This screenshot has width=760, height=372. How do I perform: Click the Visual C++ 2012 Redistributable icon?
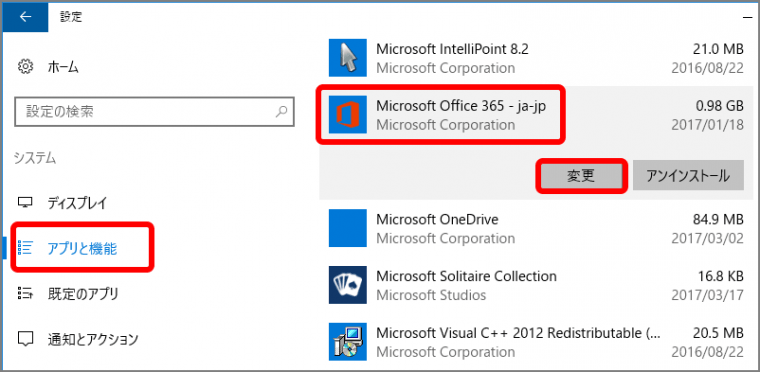348,341
